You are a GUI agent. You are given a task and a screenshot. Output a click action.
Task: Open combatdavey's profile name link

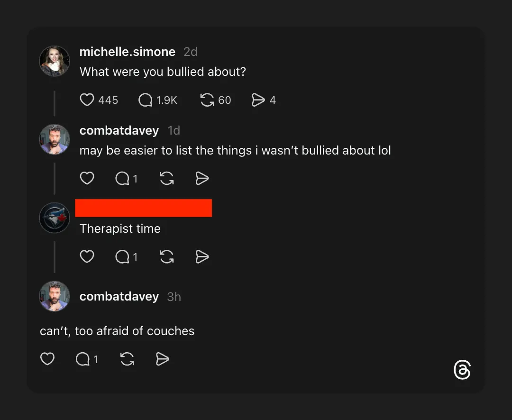tap(119, 130)
